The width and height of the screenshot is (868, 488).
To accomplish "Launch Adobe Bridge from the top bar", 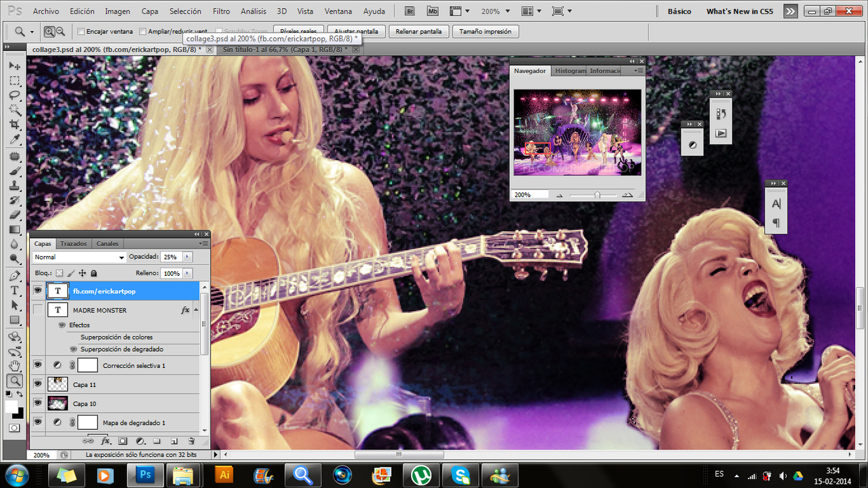I will 410,12.
